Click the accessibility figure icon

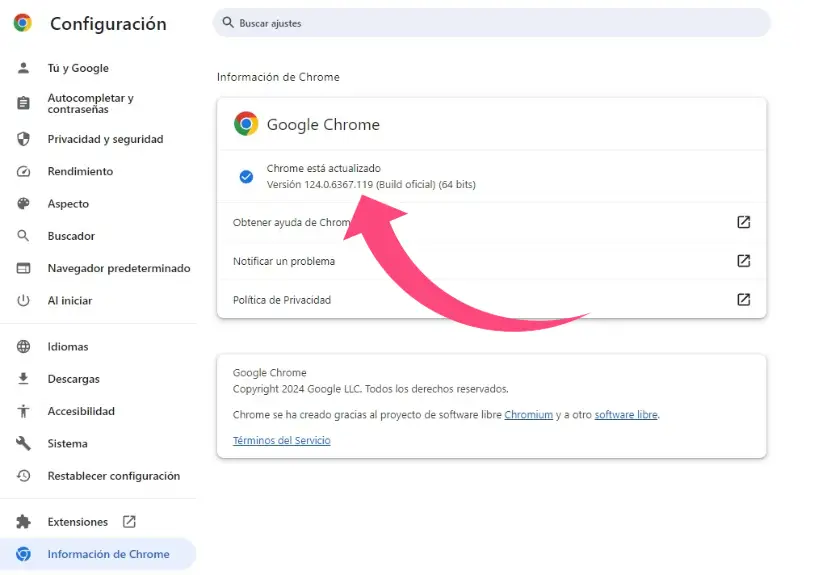point(23,411)
